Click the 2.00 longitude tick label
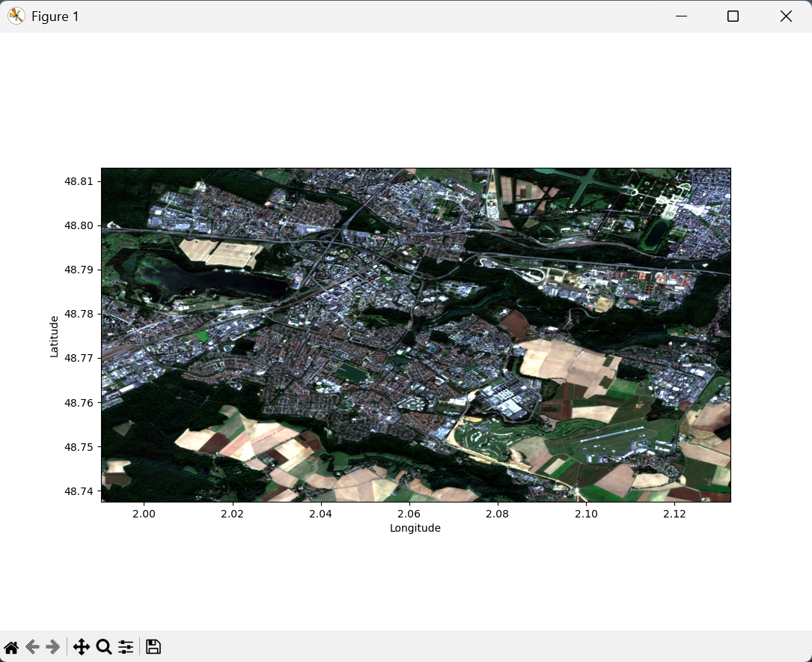Viewport: 812px width, 662px height. [144, 514]
